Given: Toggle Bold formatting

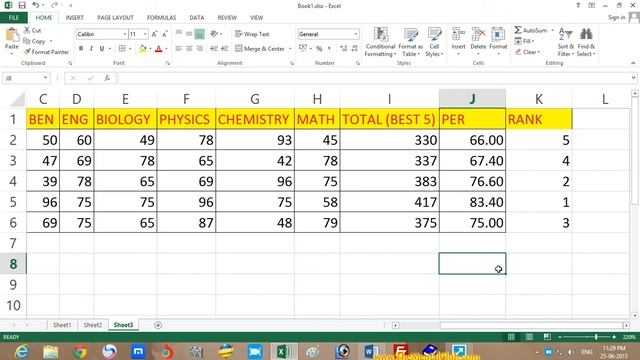Looking at the screenshot, I should click(81, 49).
